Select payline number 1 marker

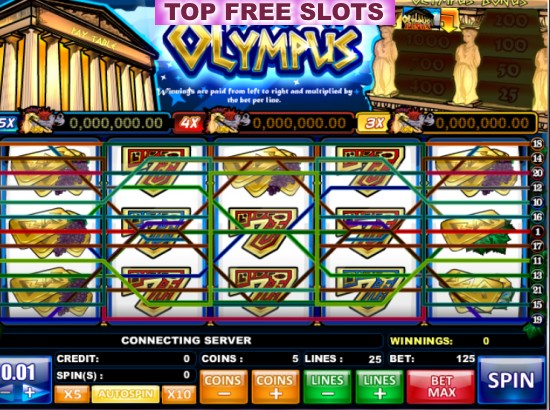coord(537,231)
